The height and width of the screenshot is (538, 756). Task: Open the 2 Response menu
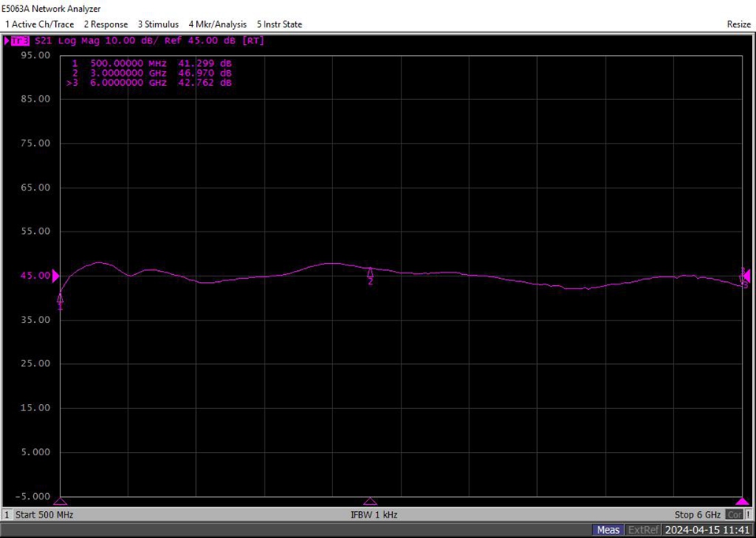point(106,24)
